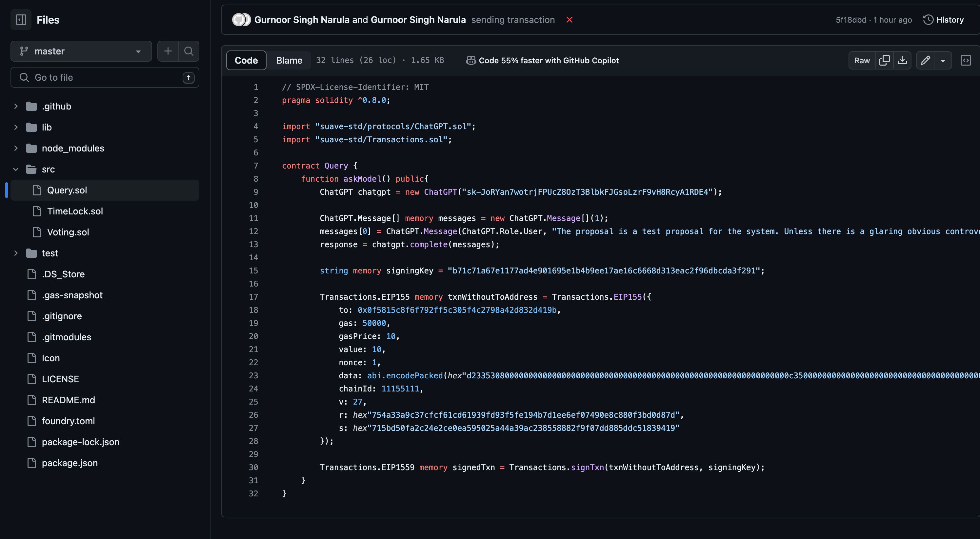980x539 pixels.
Task: Open the lib folder
Action: click(47, 127)
